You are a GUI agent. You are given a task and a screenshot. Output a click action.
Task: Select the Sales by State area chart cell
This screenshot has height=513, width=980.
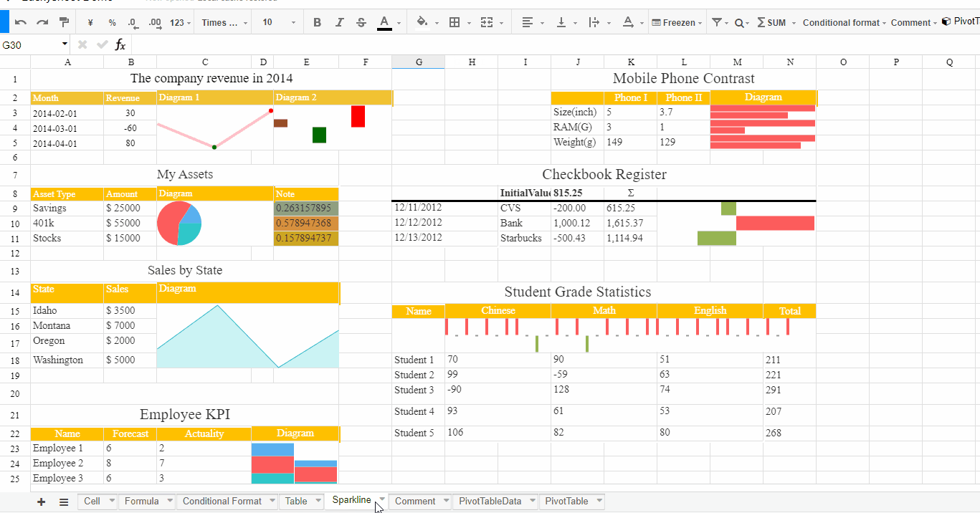point(247,336)
